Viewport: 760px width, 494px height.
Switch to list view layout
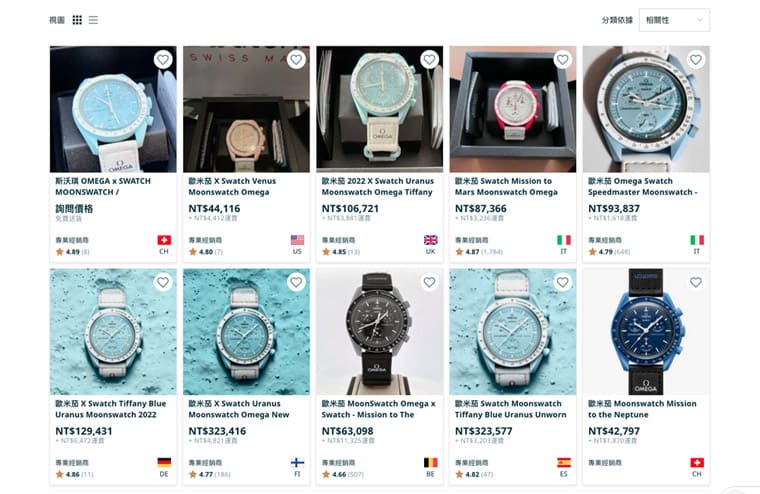(93, 20)
